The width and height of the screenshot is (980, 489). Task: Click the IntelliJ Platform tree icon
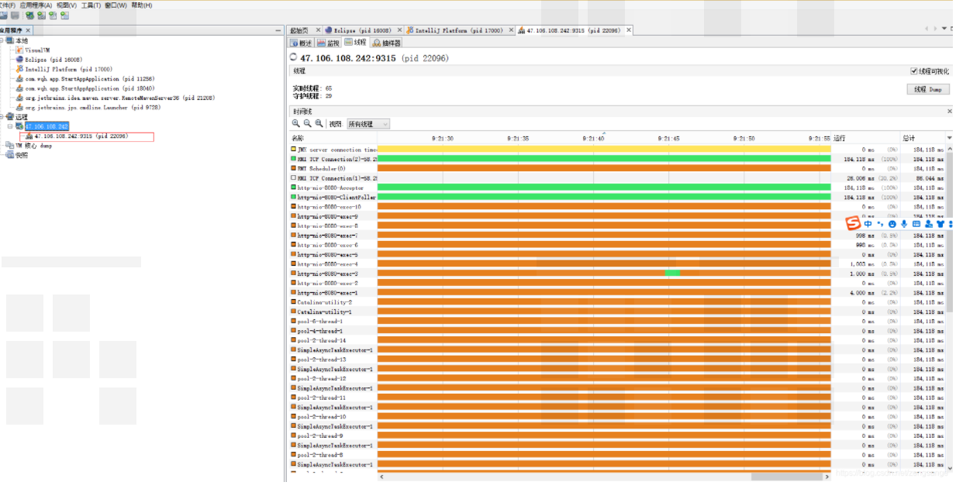(x=19, y=69)
